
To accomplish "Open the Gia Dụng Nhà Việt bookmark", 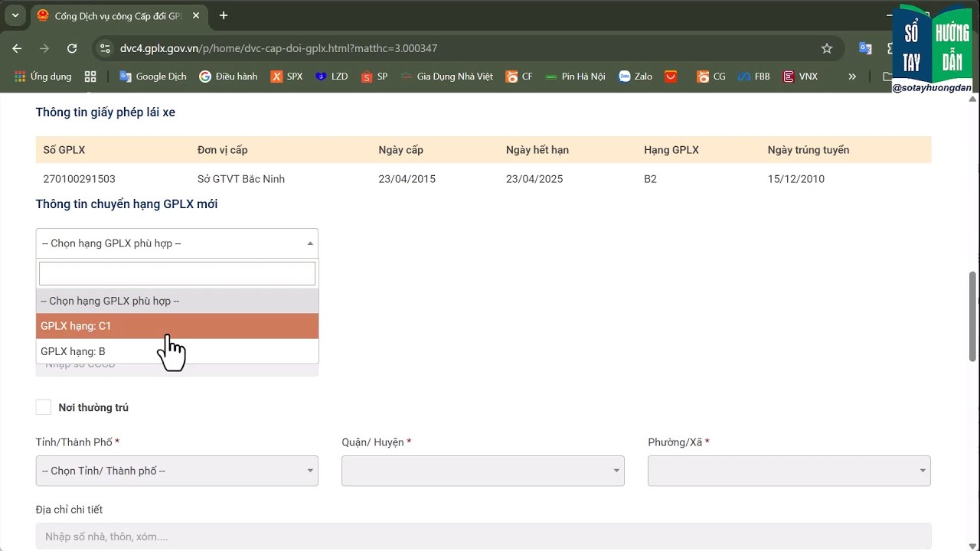I will coord(446,77).
